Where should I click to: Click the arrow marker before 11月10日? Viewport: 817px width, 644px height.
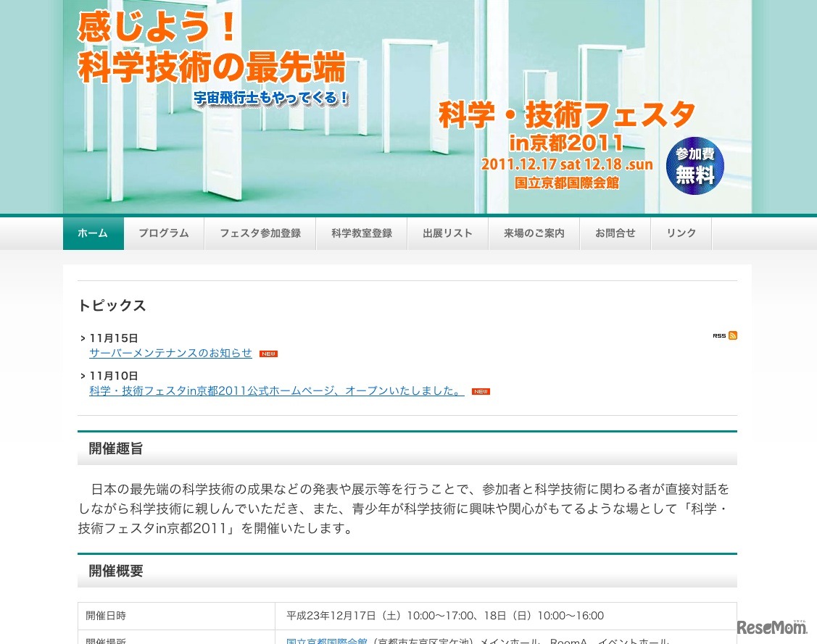pos(83,376)
